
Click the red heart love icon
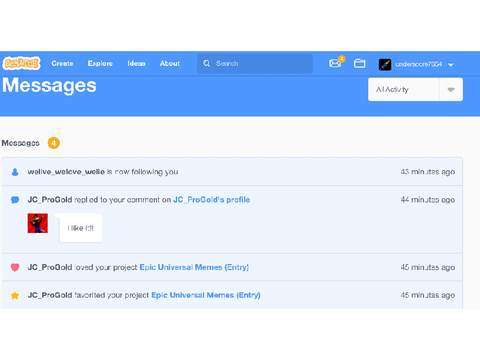click(15, 267)
